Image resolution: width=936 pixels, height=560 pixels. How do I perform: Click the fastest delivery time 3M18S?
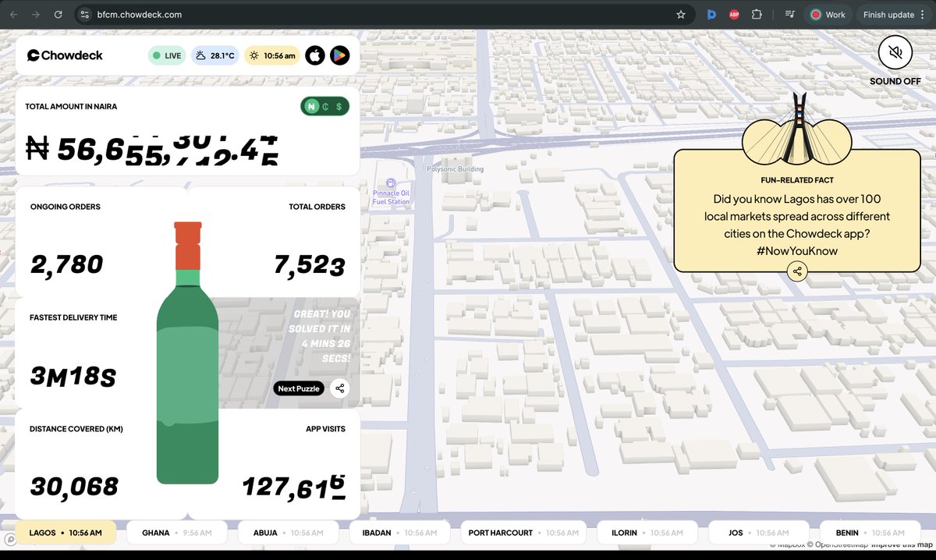pos(73,377)
